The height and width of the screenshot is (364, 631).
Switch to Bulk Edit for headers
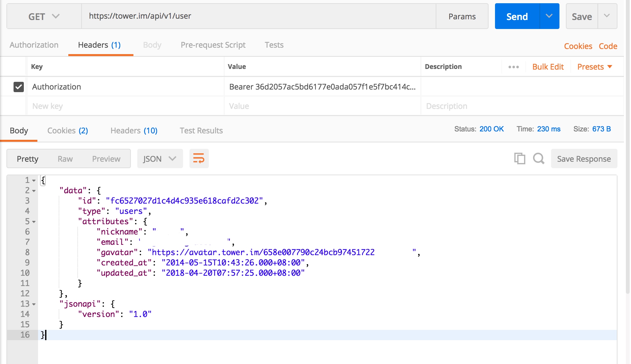coord(548,67)
